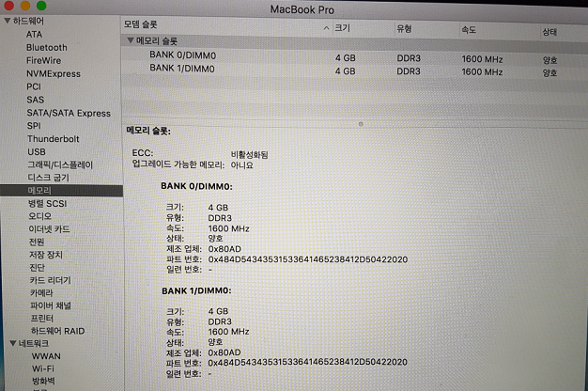Choose 카메라 from the hardware list

(x=42, y=293)
